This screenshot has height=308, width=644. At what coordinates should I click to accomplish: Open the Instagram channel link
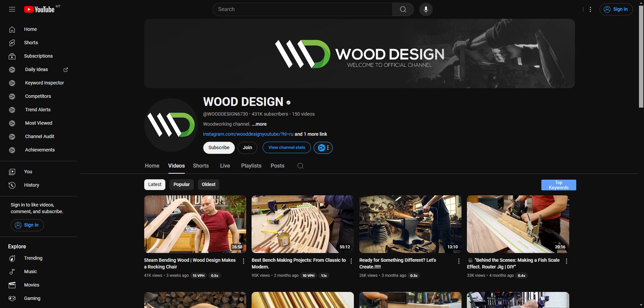coord(248,134)
